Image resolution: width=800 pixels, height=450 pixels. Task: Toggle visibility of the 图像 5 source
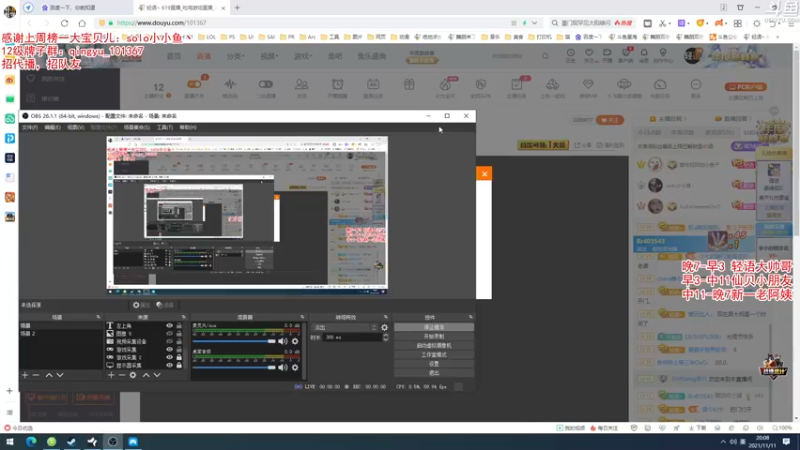(x=169, y=333)
